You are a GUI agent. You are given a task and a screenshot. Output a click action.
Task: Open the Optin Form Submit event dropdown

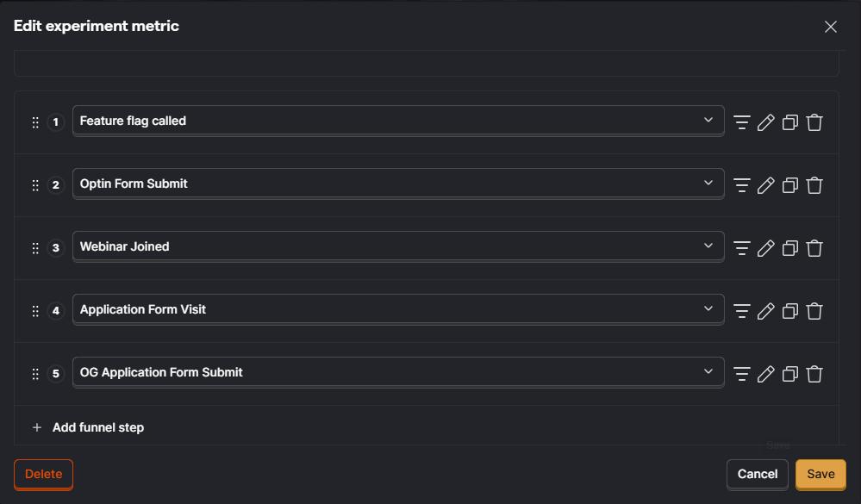(x=398, y=184)
